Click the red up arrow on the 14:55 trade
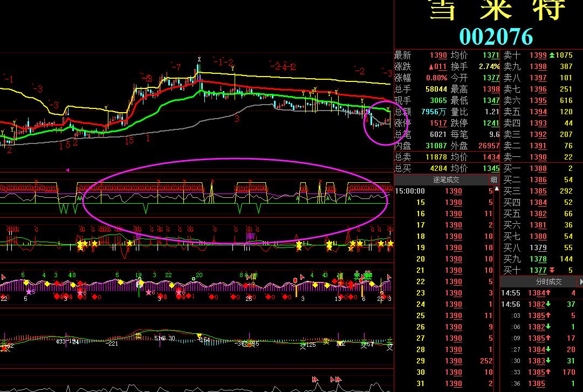This screenshot has height=392, width=583. tap(548, 293)
